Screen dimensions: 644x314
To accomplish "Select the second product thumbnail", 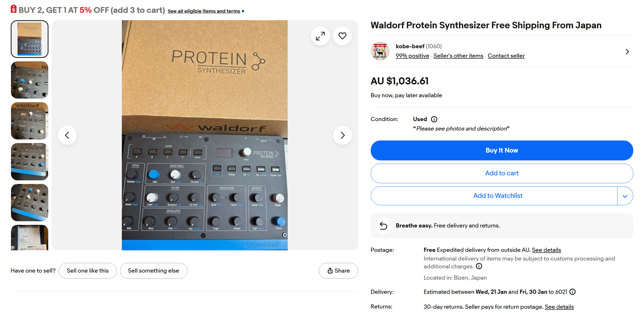I will (30, 80).
